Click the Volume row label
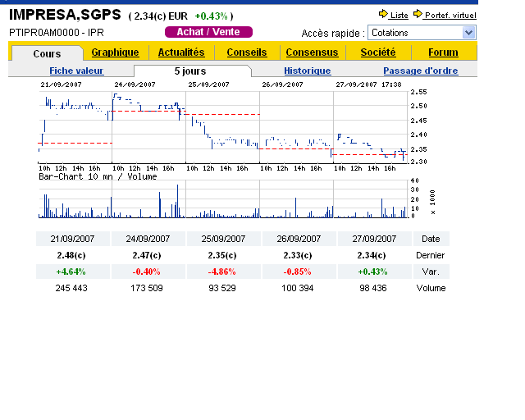525x420 pixels. [431, 288]
